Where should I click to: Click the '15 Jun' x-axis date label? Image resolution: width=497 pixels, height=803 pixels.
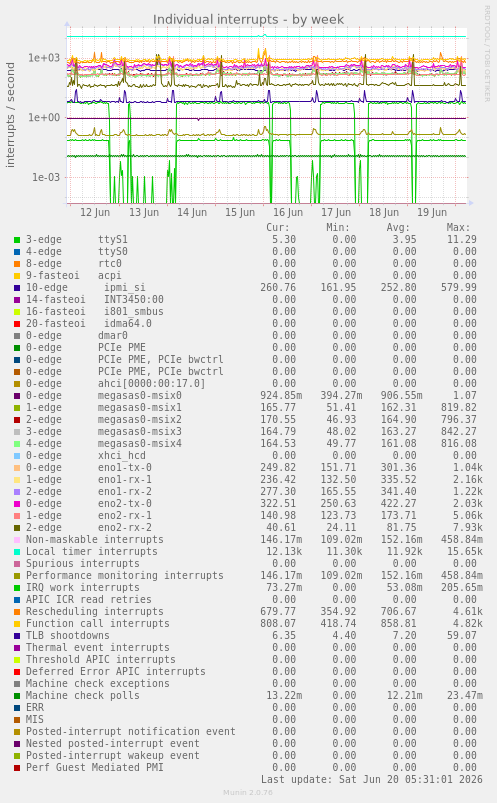[240, 212]
